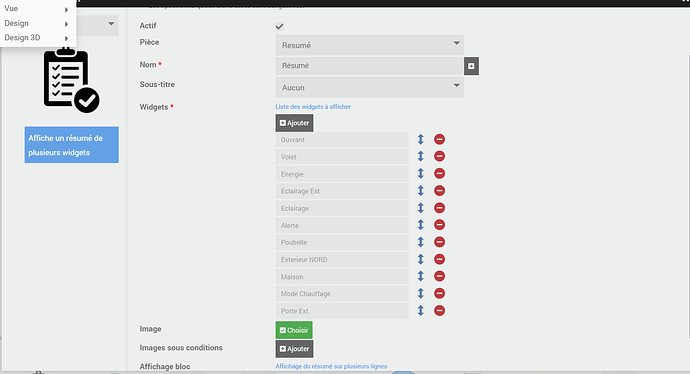This screenshot has height=374, width=690.
Task: Delete the Alerte widget entry
Action: point(439,225)
